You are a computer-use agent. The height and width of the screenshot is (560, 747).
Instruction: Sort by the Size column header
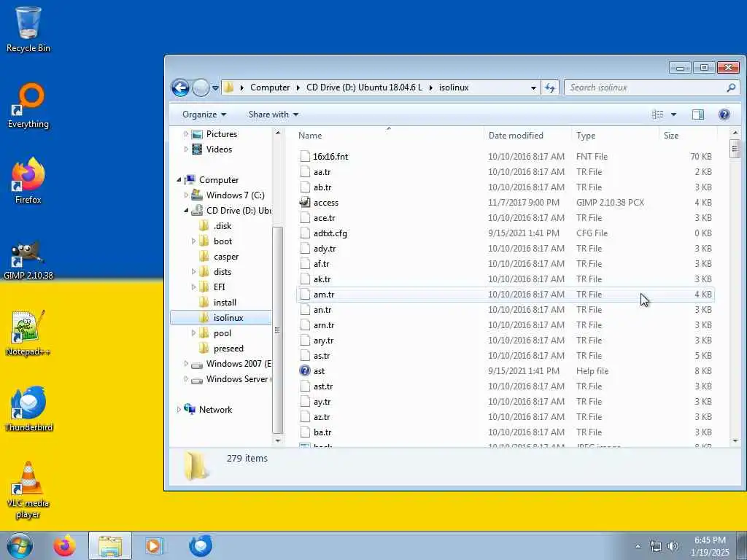click(688, 135)
